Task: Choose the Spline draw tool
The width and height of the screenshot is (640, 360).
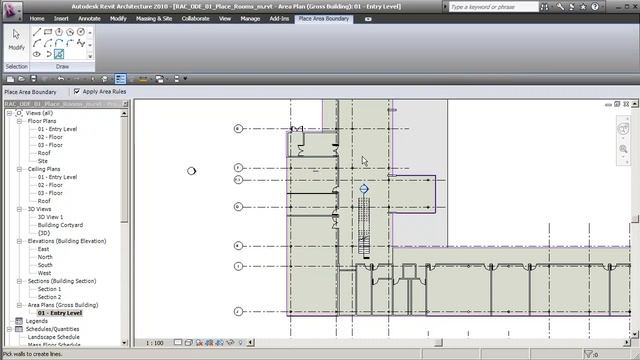Action: click(x=81, y=43)
